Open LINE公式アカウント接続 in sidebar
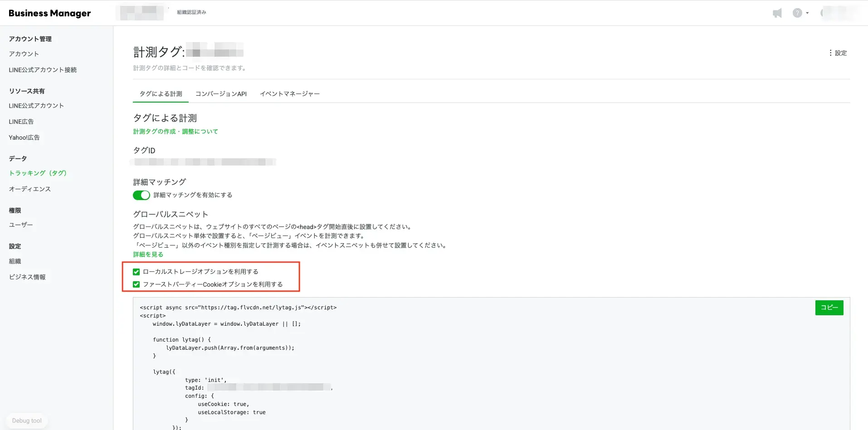 tap(43, 70)
